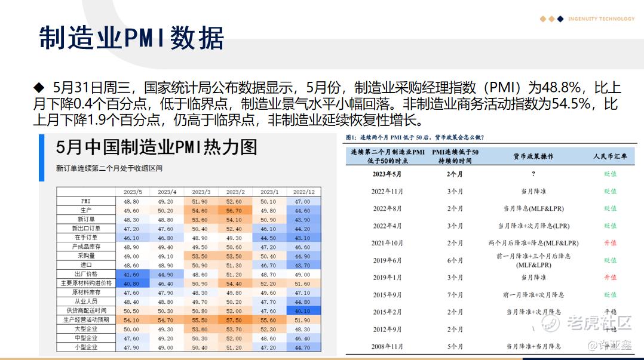Click the 2023/1 column header
The width and height of the screenshot is (644, 360).
(x=269, y=192)
